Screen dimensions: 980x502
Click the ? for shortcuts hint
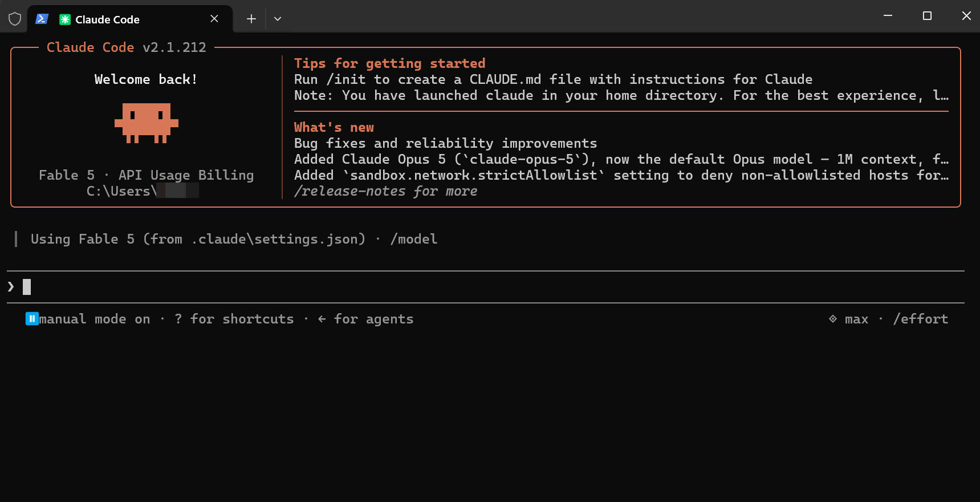tap(234, 319)
